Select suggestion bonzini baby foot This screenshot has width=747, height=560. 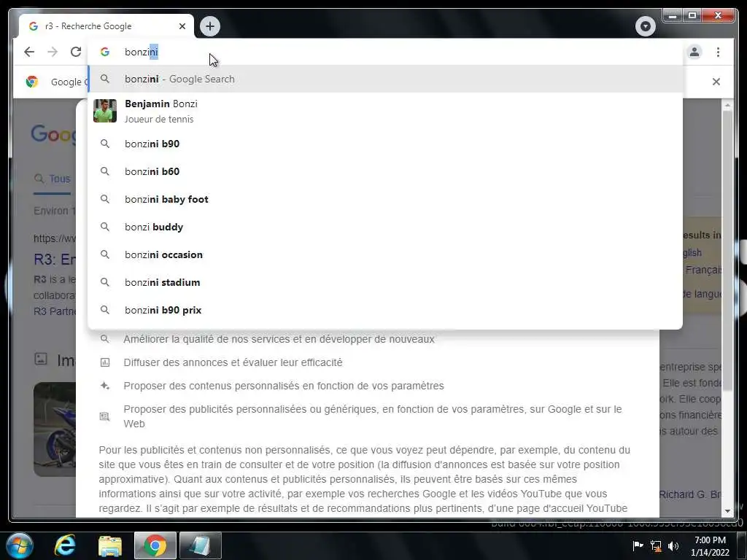[385, 199]
